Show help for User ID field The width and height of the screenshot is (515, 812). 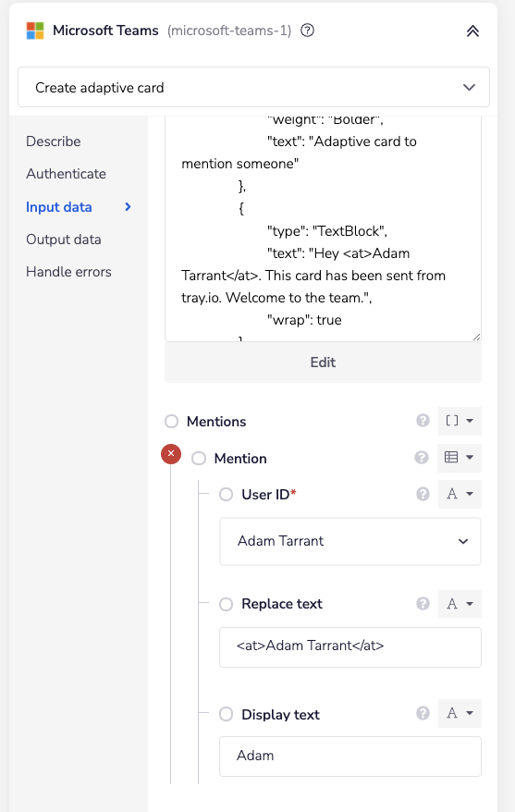(x=423, y=494)
